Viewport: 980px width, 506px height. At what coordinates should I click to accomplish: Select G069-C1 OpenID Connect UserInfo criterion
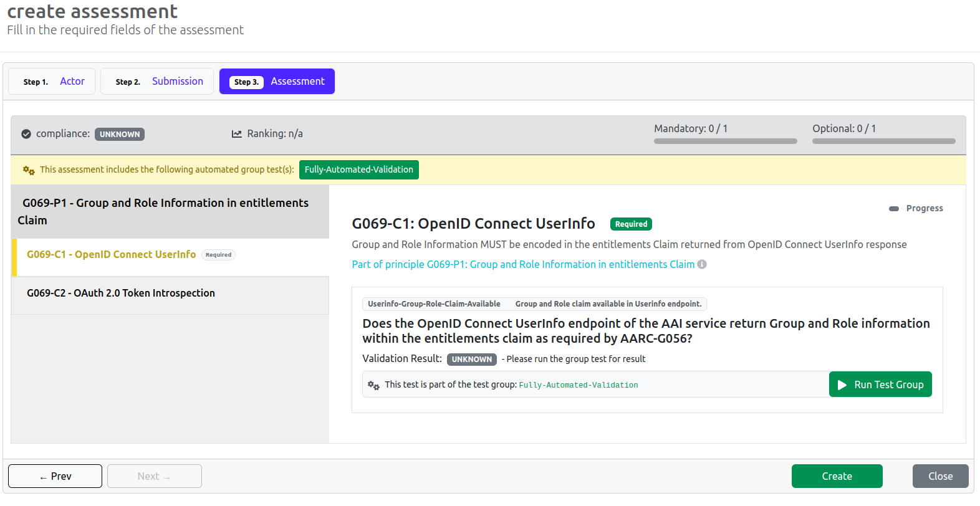coord(170,257)
